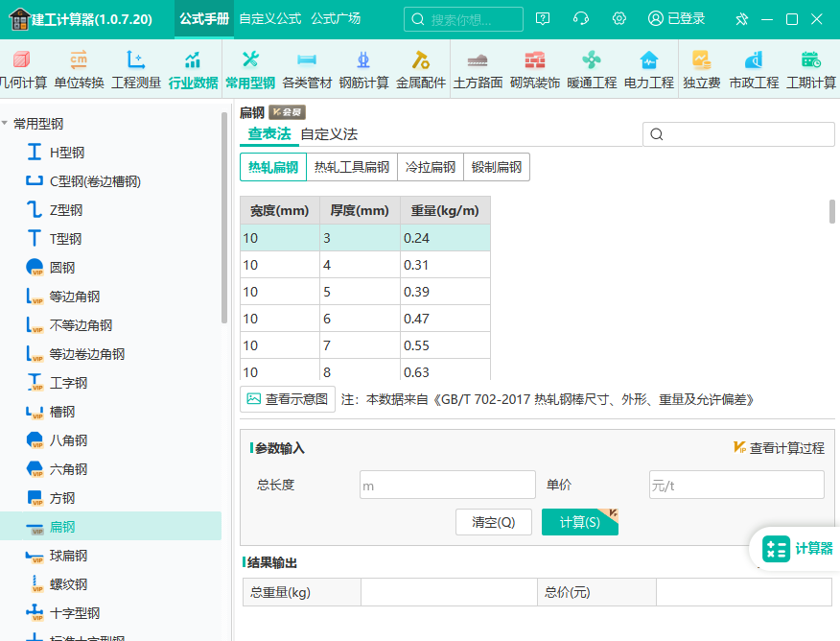Switch to the 自定义公式 tab

pos(270,19)
